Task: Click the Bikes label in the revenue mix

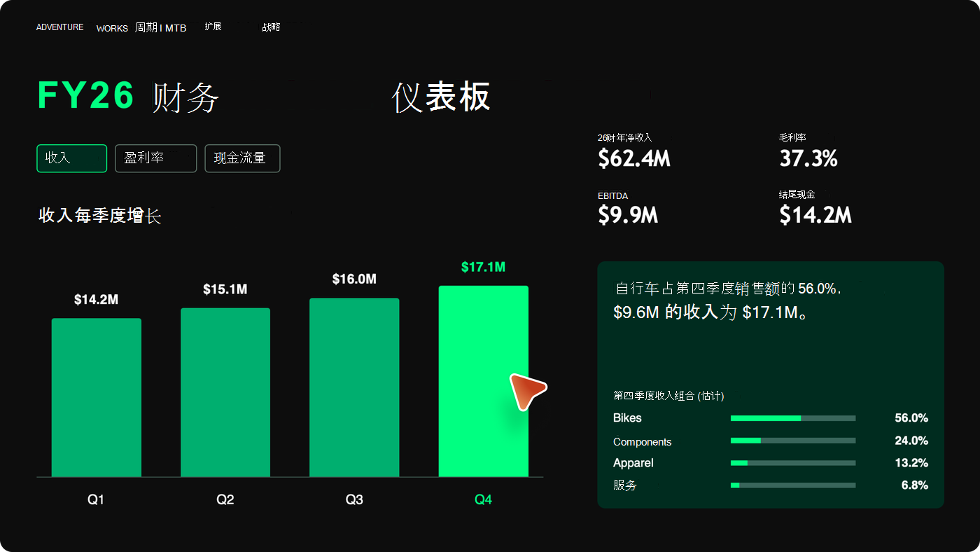Action: coord(627,418)
